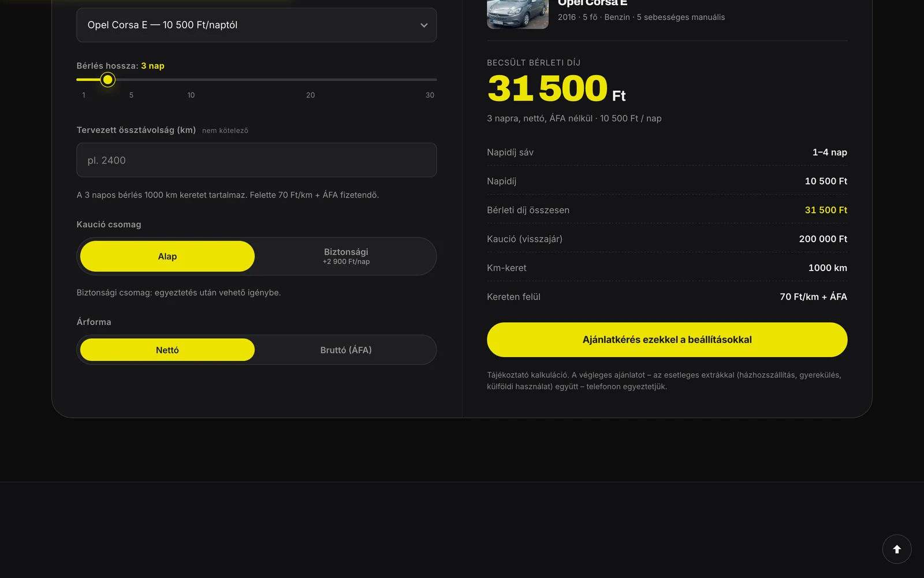Click the slider tick label 30
924x578 pixels.
click(x=430, y=95)
